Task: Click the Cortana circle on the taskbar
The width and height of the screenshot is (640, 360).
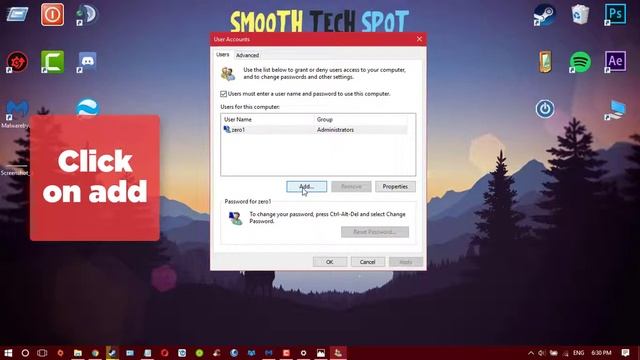Action: 25,353
